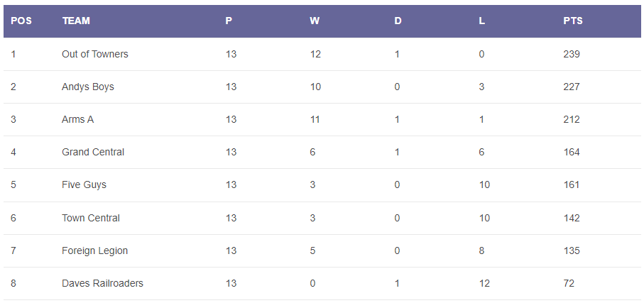644x303 pixels.
Task: Open the Grand Central team entry
Action: click(x=93, y=152)
